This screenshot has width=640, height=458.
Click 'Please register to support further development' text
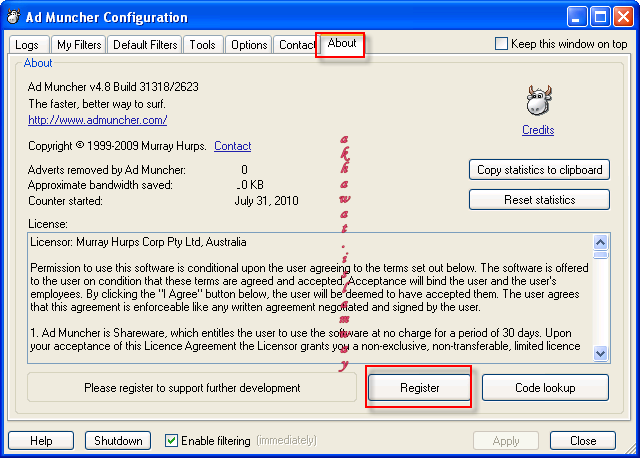(x=192, y=388)
